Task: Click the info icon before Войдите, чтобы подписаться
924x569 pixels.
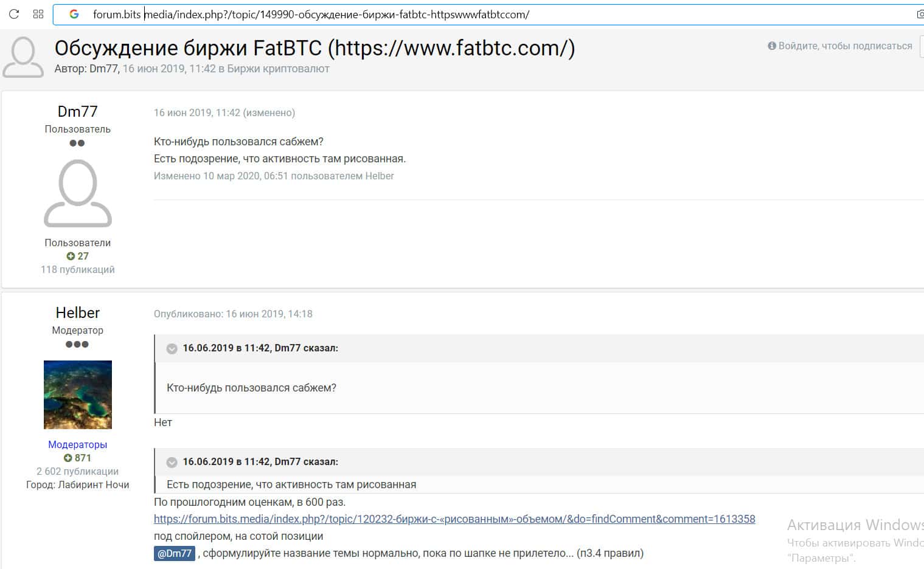Action: coord(772,46)
